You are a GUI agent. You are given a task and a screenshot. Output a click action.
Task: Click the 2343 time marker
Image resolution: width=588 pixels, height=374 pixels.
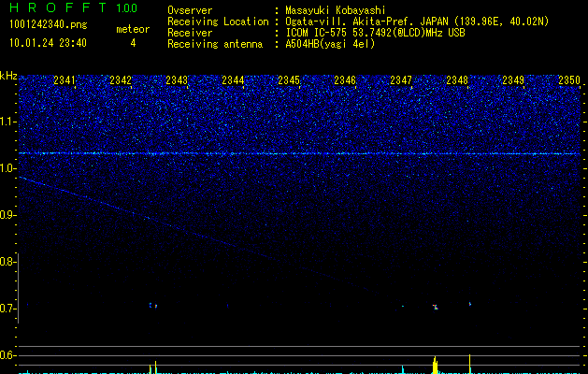[177, 81]
